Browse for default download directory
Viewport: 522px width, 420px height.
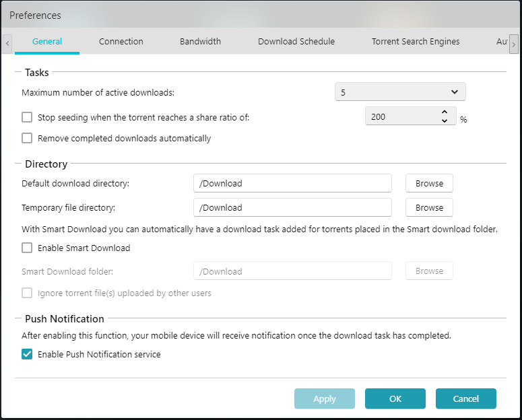[429, 183]
